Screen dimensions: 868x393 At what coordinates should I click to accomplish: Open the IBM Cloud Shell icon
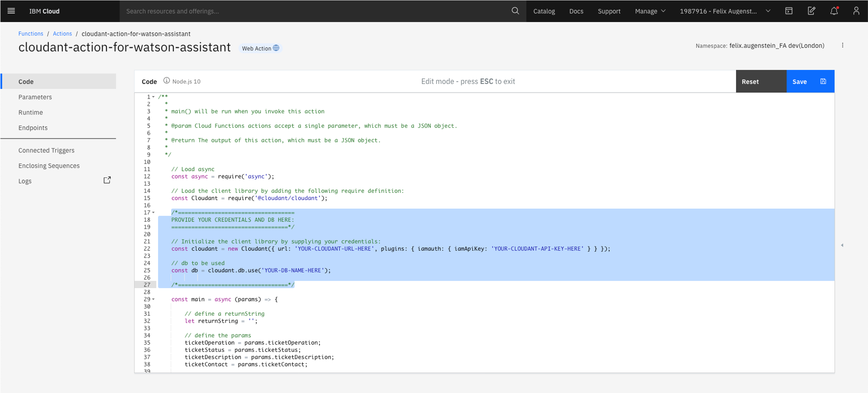click(789, 11)
